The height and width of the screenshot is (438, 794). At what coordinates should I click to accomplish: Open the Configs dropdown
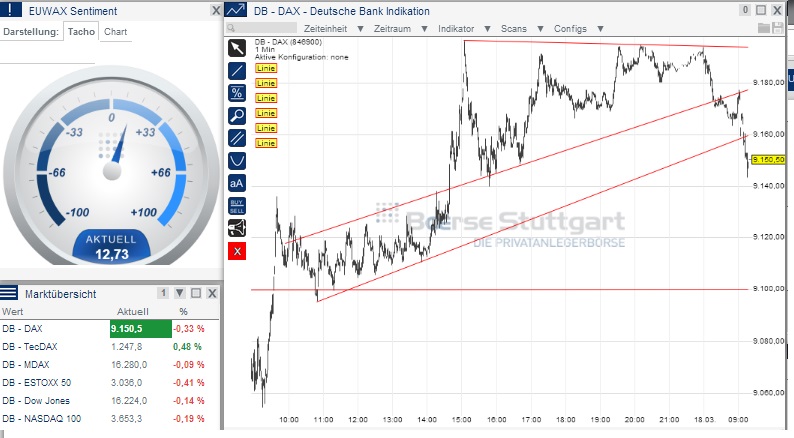(x=578, y=29)
